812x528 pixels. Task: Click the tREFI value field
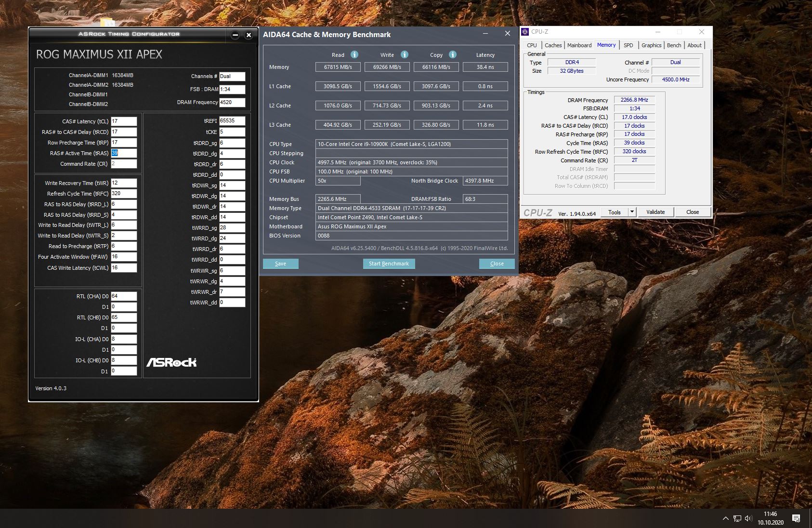pos(232,121)
